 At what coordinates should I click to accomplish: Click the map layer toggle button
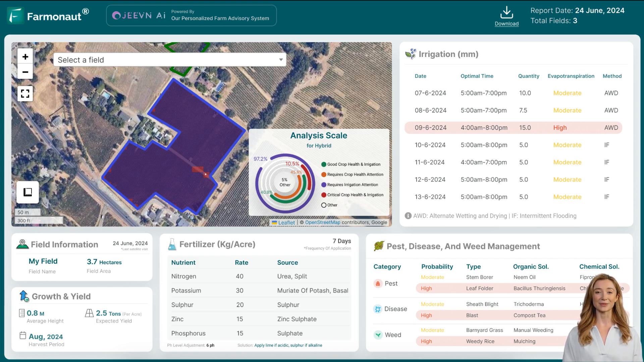tap(28, 192)
